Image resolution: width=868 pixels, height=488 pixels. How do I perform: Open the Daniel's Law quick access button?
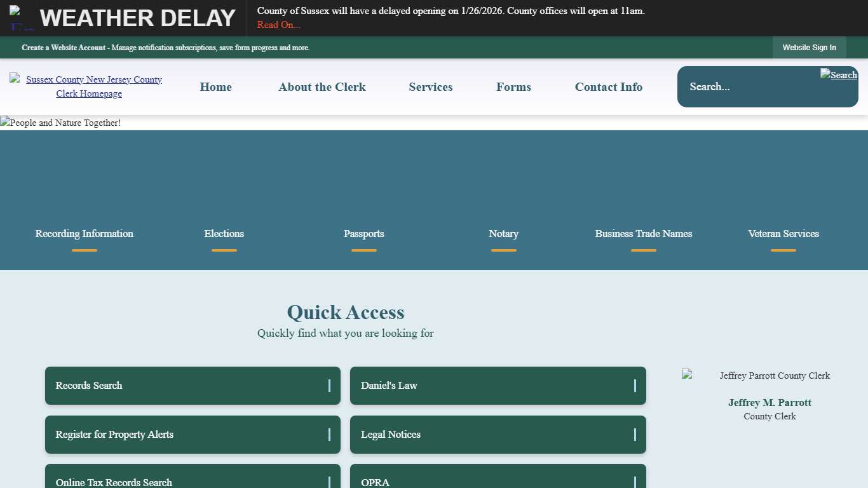pos(498,386)
